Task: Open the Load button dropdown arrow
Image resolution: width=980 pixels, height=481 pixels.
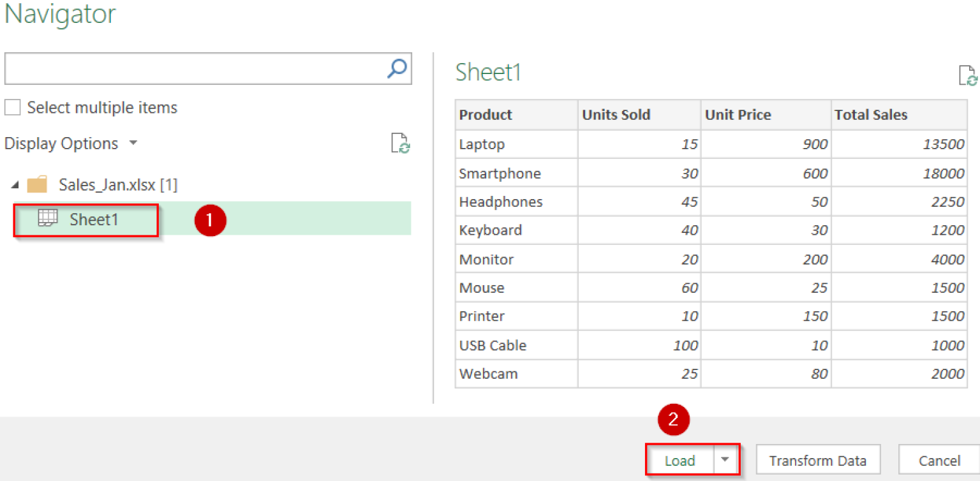Action: pyautogui.click(x=725, y=459)
